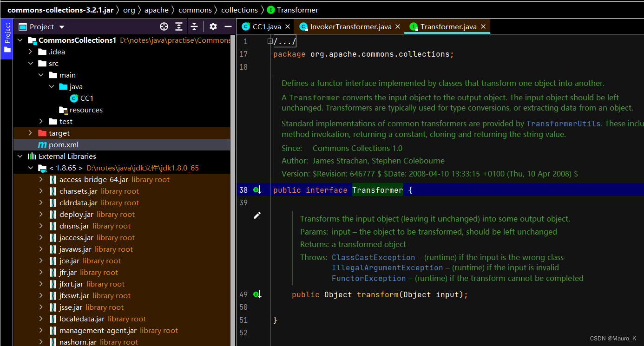This screenshot has height=346, width=644.
Task: Click ClassCastException link in docs
Action: (x=373, y=257)
